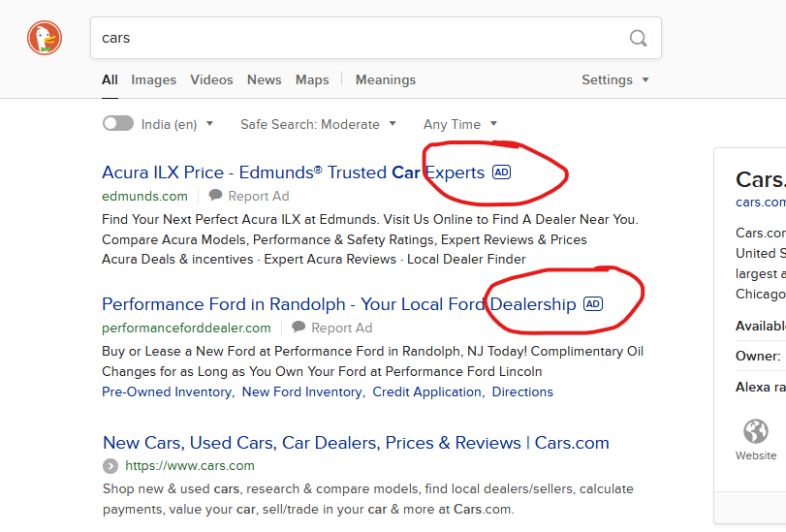Open Performance Ford in Randolph result title
Screen dimensions: 786x532
tap(339, 304)
